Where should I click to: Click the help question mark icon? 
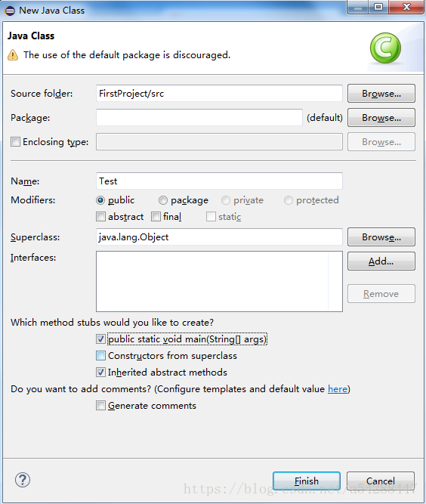pyautogui.click(x=23, y=480)
